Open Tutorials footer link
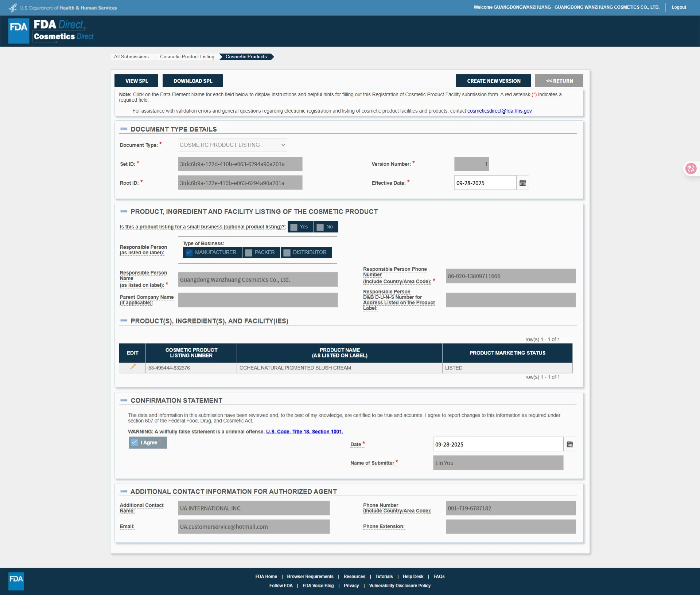The image size is (700, 595). [384, 576]
